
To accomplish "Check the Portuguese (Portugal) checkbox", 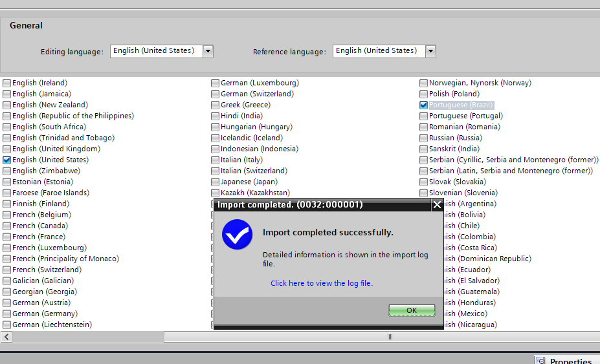I will pos(423,116).
